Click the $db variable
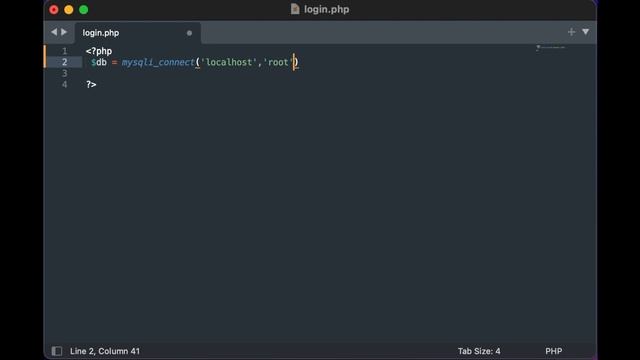The height and width of the screenshot is (360, 640). (x=99, y=62)
